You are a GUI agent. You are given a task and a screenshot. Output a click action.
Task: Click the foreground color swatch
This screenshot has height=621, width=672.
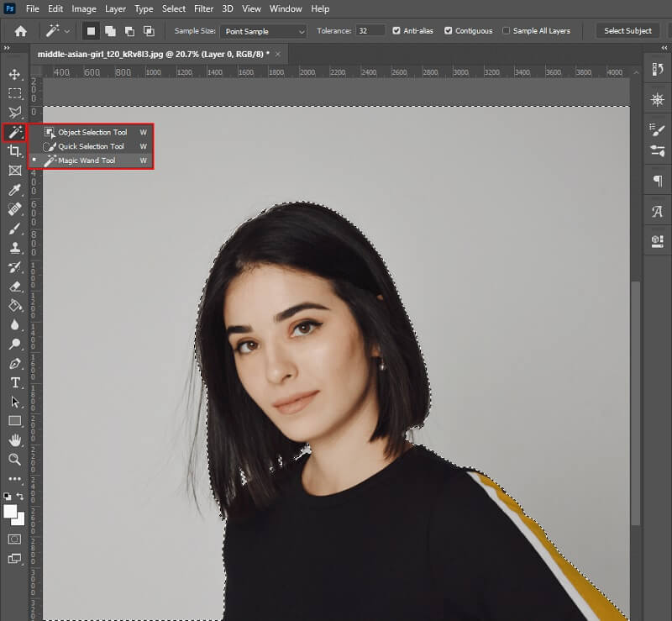coord(10,510)
